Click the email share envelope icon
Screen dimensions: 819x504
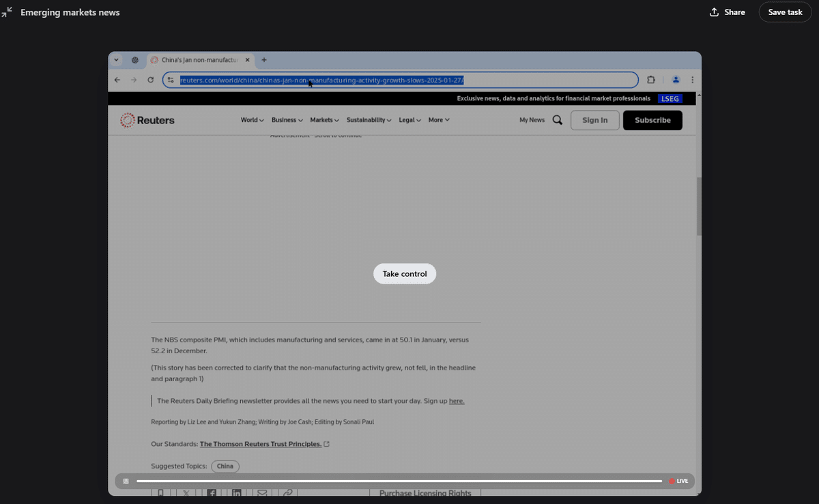point(262,493)
